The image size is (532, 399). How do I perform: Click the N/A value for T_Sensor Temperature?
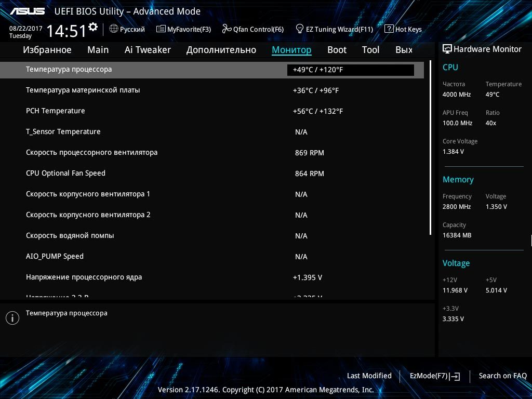(x=301, y=132)
